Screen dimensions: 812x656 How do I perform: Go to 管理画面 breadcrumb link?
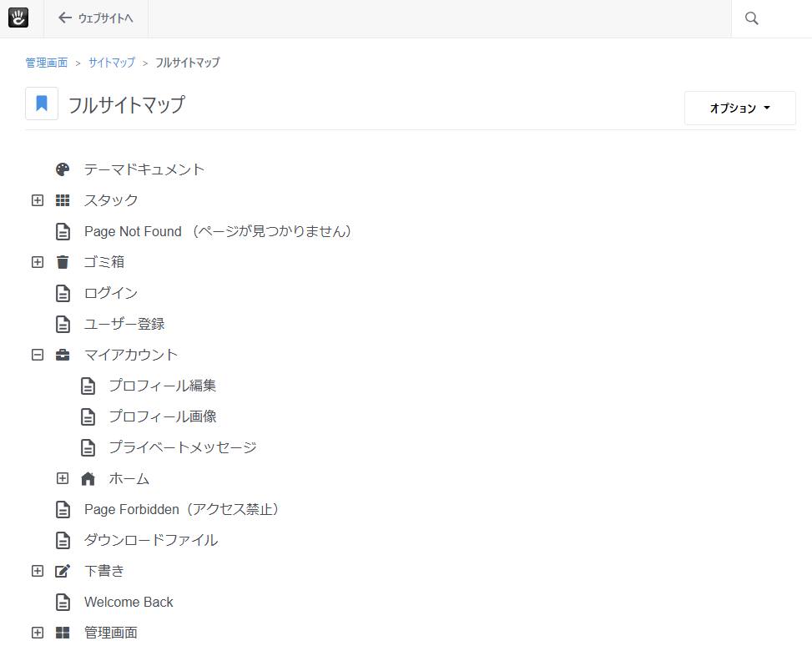tap(47, 63)
